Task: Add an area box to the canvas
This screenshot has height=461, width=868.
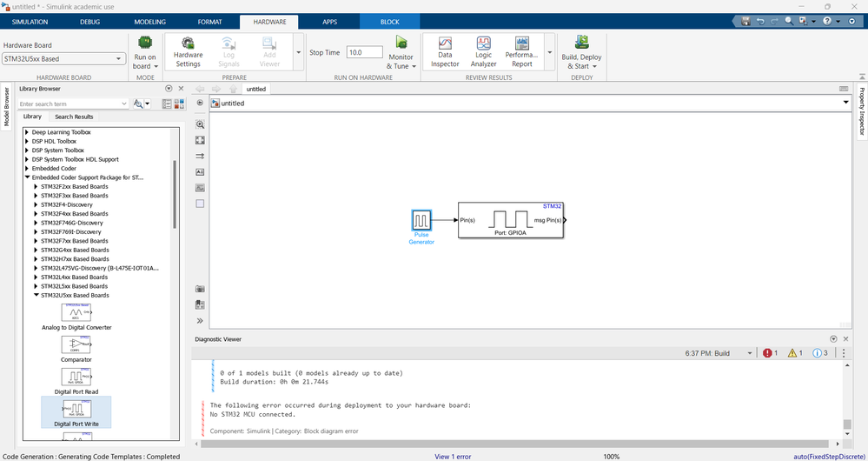Action: coord(201,204)
